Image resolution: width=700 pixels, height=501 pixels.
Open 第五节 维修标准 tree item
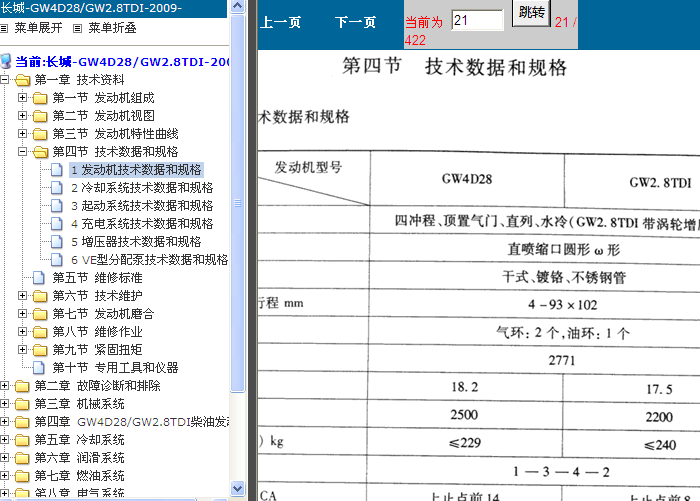tap(97, 278)
